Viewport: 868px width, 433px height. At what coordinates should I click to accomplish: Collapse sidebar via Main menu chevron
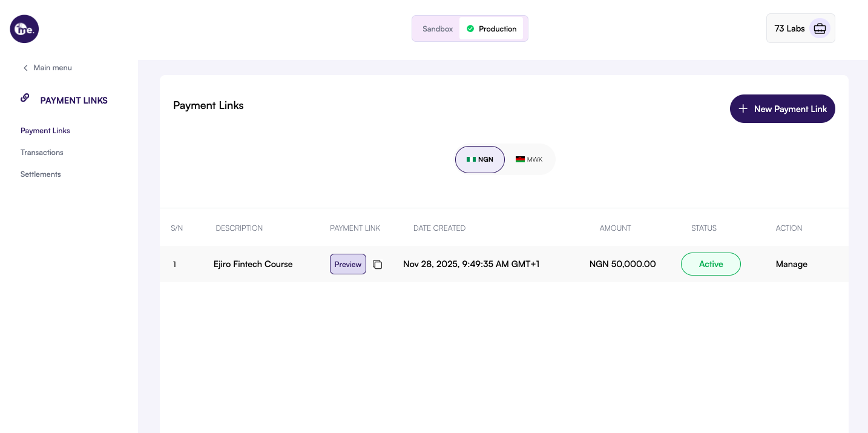[x=26, y=68]
